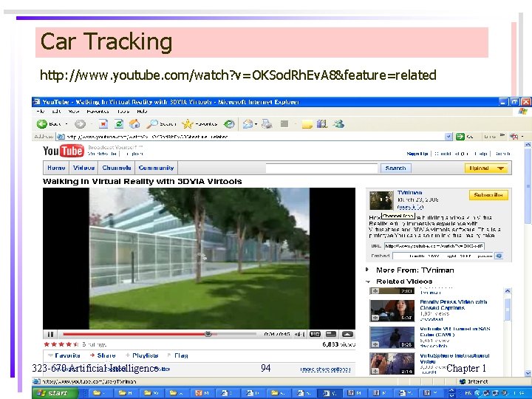Click the YouTube logo
Screen dimensions: 532x399
[64, 151]
